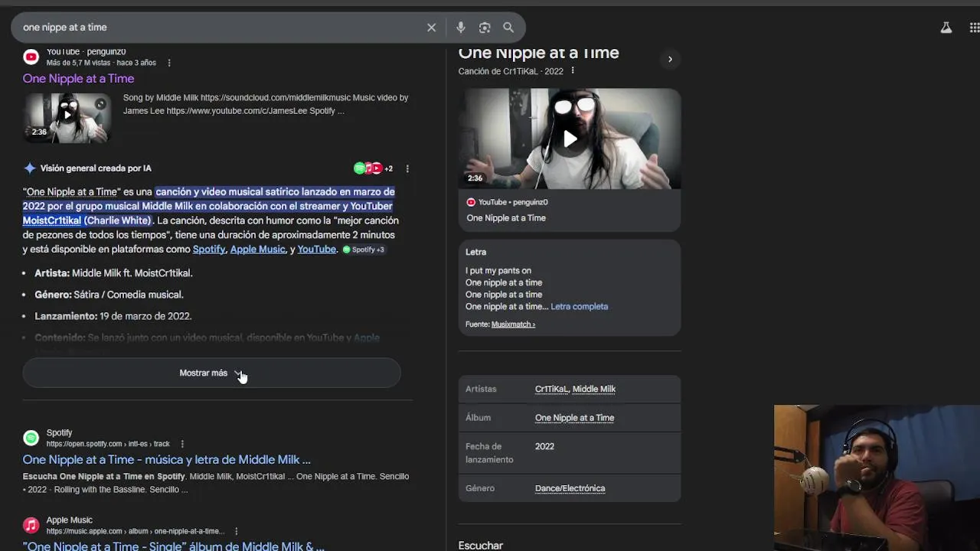Clear the search box text
This screenshot has height=551, width=980.
[431, 28]
